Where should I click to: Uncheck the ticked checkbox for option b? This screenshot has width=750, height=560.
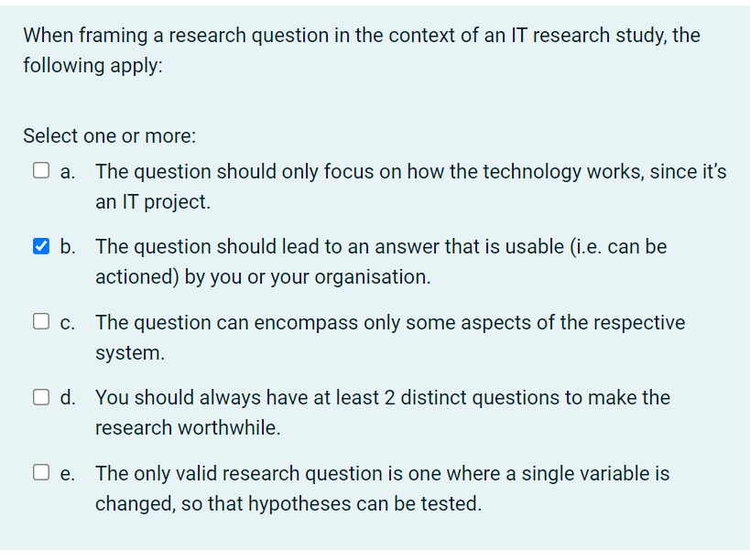[x=41, y=246]
